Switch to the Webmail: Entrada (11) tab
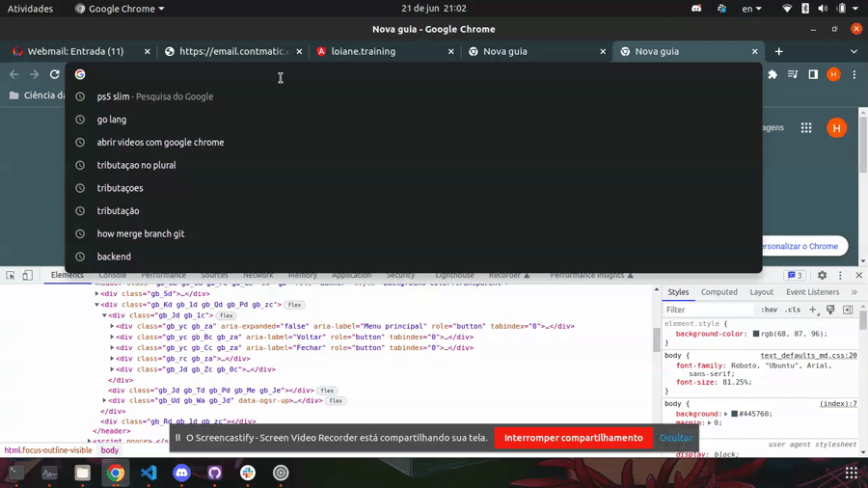 click(76, 51)
